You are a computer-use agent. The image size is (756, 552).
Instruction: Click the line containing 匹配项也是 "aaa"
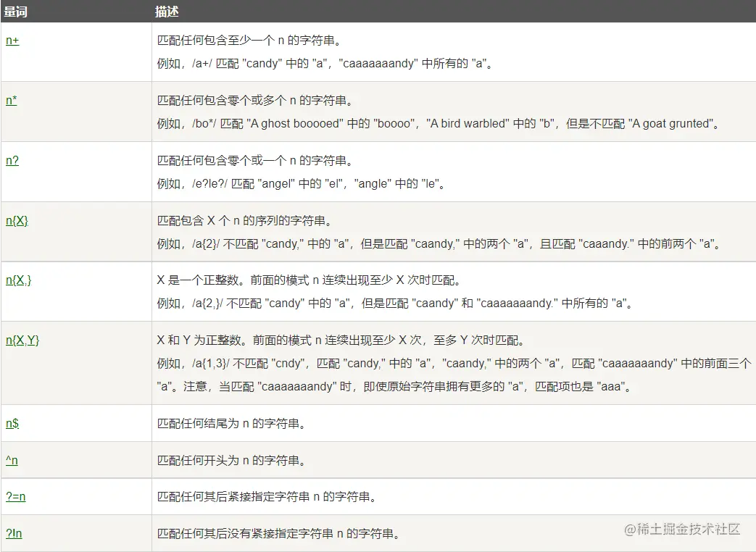click(395, 386)
